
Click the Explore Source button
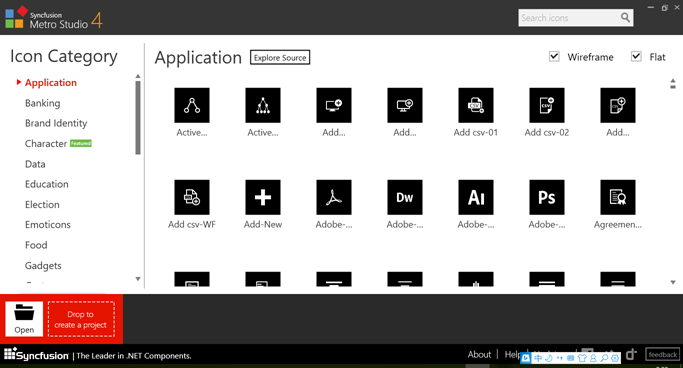(x=280, y=57)
